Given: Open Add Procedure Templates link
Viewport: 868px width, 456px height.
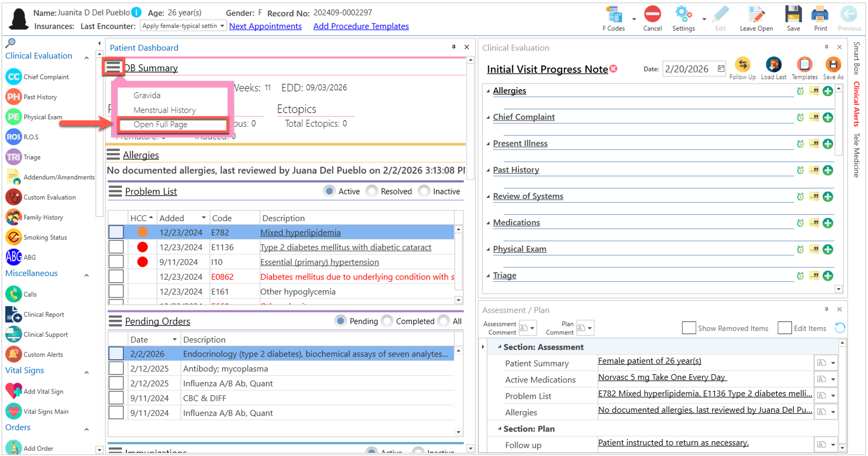Looking at the screenshot, I should (x=361, y=26).
